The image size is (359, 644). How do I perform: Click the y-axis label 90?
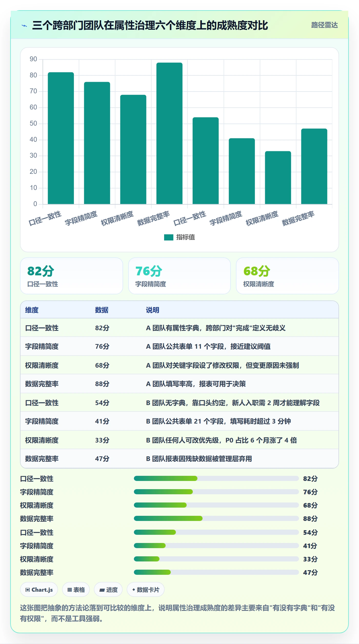(x=33, y=59)
